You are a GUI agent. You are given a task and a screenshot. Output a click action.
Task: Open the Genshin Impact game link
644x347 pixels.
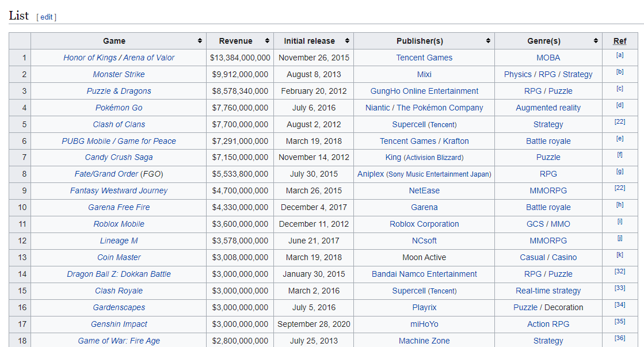tap(119, 324)
